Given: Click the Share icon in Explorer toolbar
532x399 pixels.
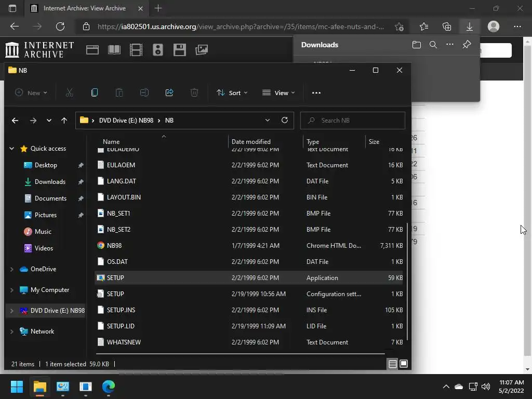Looking at the screenshot, I should 169,92.
